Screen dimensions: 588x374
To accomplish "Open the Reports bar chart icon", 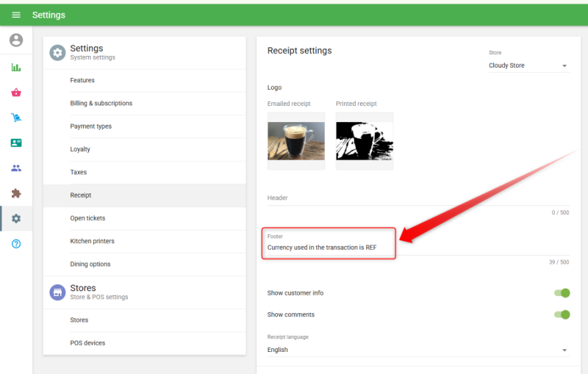I will 16,68.
